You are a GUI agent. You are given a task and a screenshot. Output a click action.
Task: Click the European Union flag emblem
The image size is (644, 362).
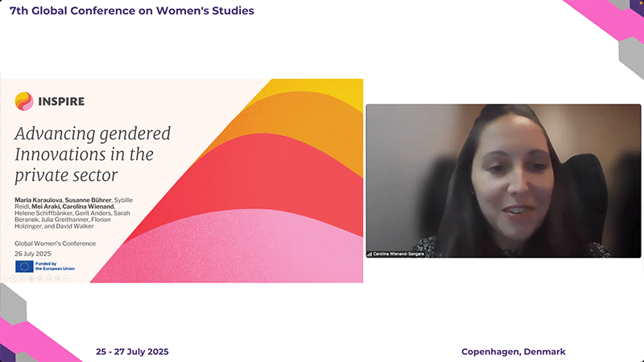23,266
